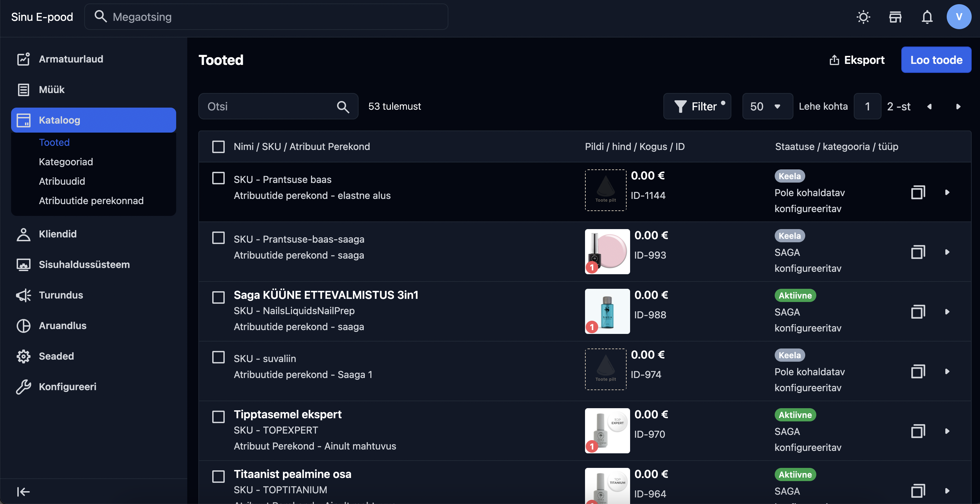Click the Eksport button
Screen dimensions: 980x504
[857, 60]
